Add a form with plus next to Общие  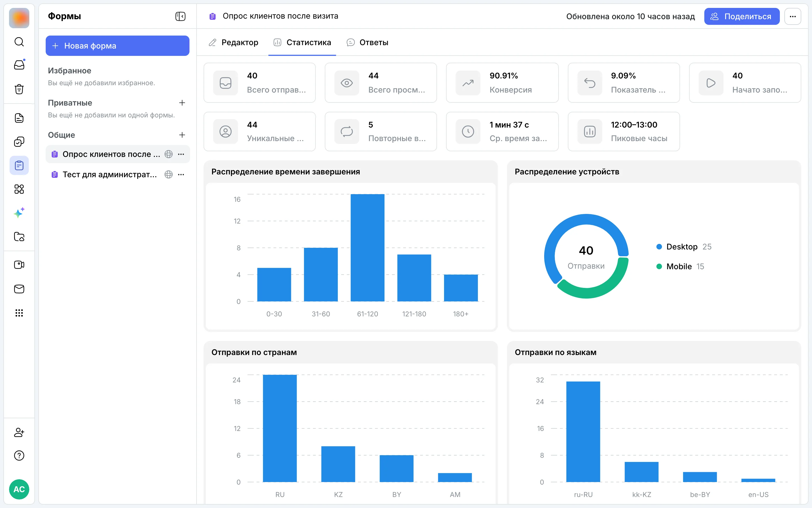coord(182,135)
